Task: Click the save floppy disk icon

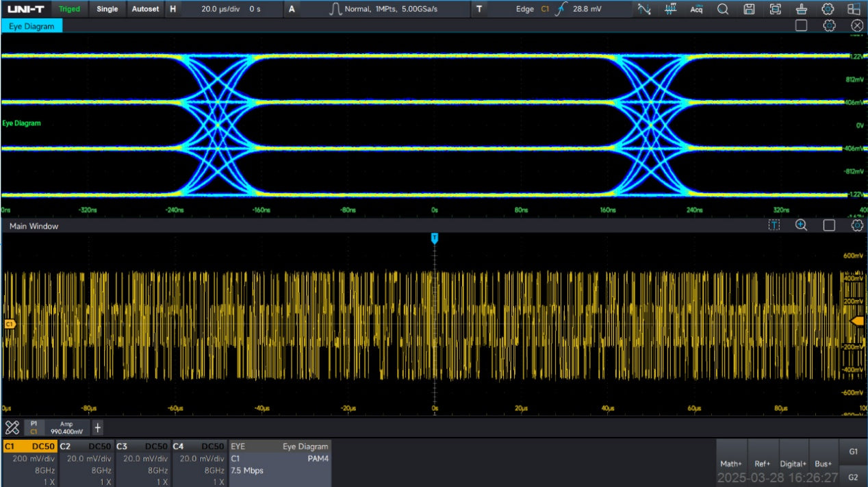Action: coord(749,9)
